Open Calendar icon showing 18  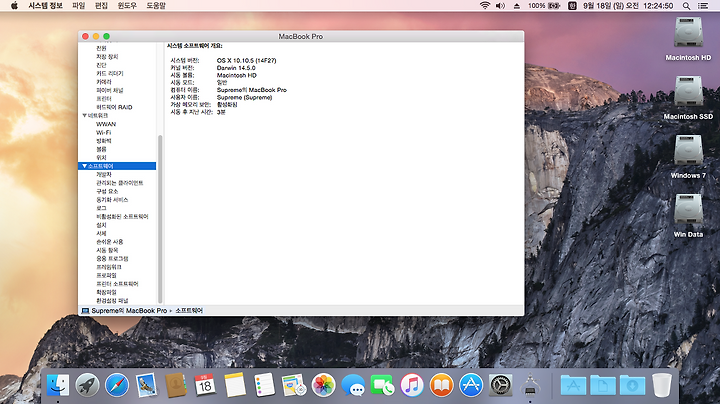click(x=205, y=385)
